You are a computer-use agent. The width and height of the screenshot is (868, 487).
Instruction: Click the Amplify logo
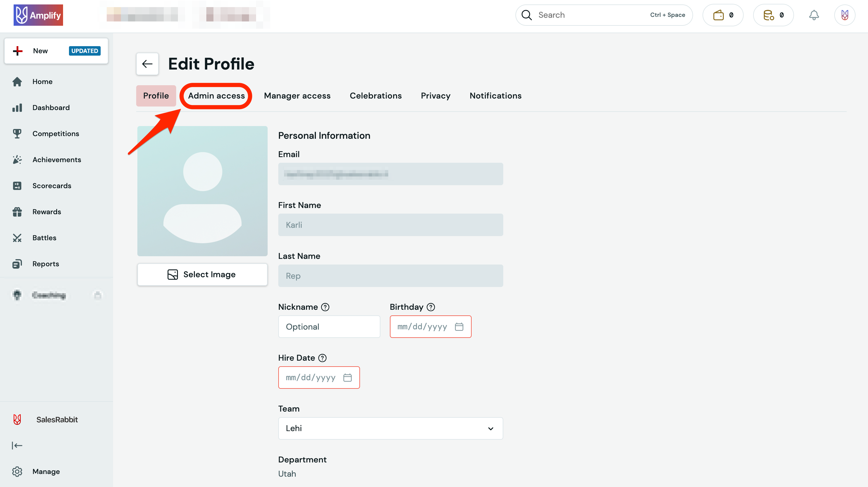click(x=38, y=15)
